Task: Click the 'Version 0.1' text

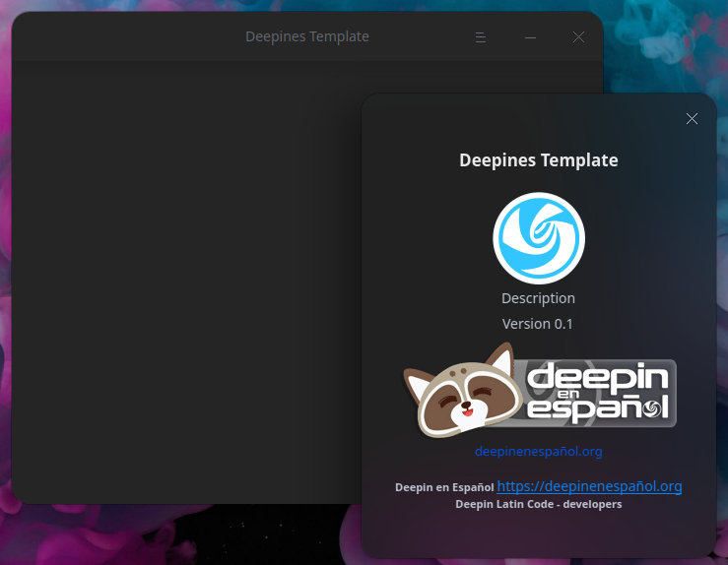Action: click(x=538, y=324)
